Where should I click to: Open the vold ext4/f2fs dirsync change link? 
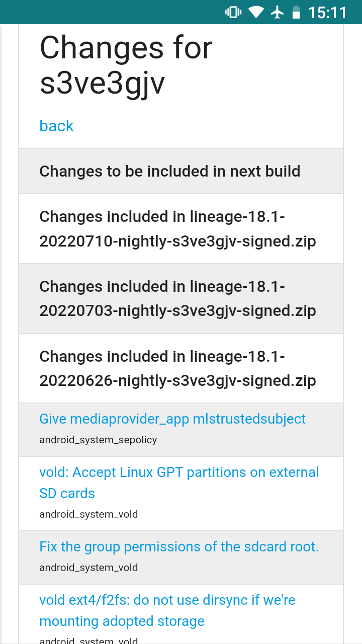point(167,610)
